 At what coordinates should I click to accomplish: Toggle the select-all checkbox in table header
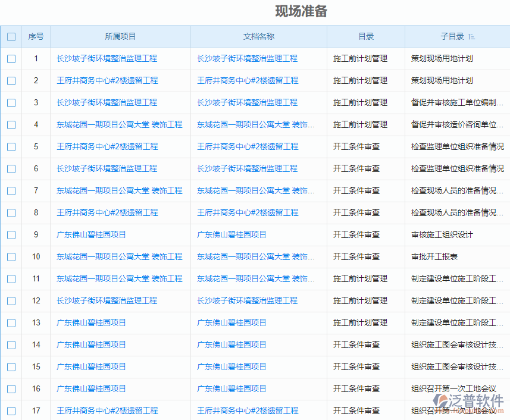click(11, 36)
